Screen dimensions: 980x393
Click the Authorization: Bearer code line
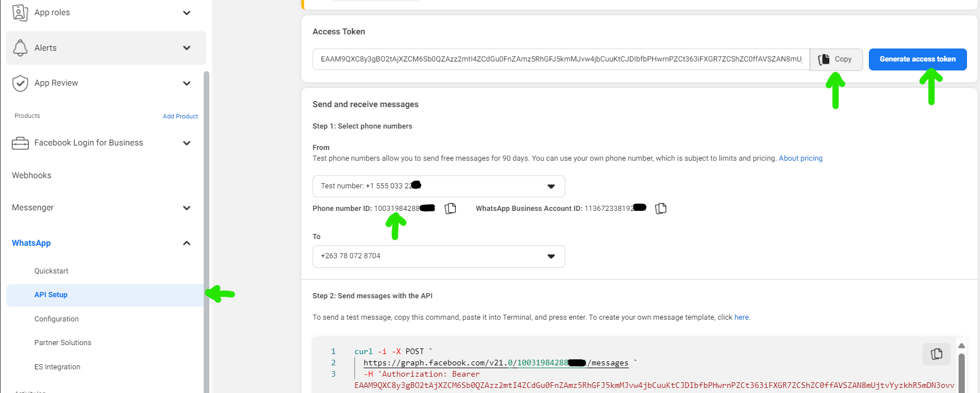(x=422, y=374)
